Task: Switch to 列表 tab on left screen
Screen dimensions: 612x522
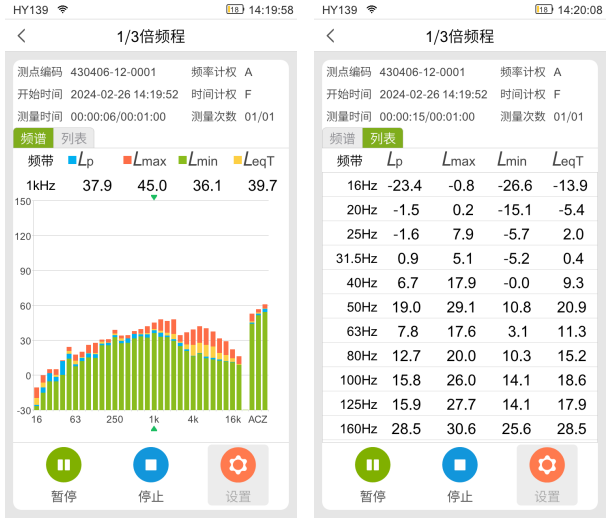Action: (73, 139)
